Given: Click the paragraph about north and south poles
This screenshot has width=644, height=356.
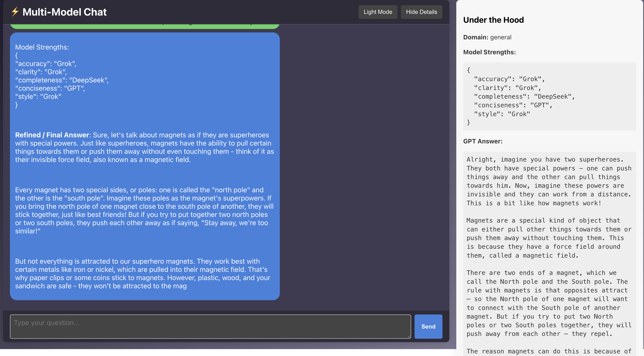Looking at the screenshot, I should [x=144, y=210].
